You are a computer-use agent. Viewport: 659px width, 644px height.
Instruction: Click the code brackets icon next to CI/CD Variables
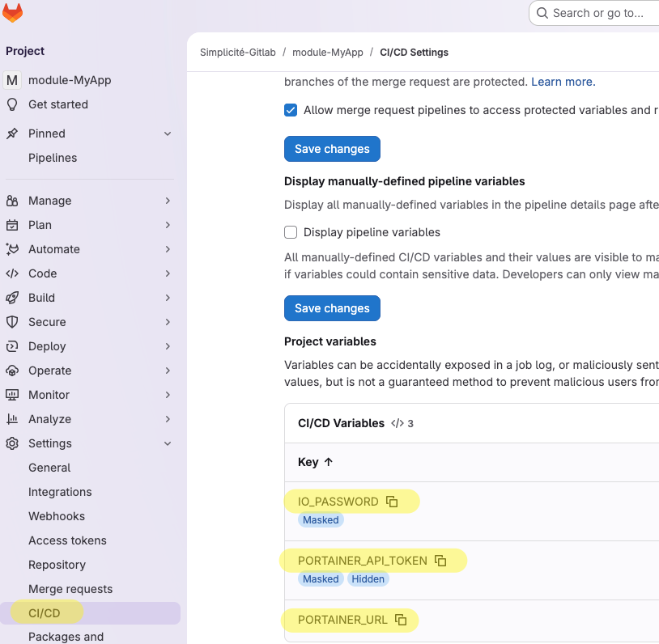[397, 422]
